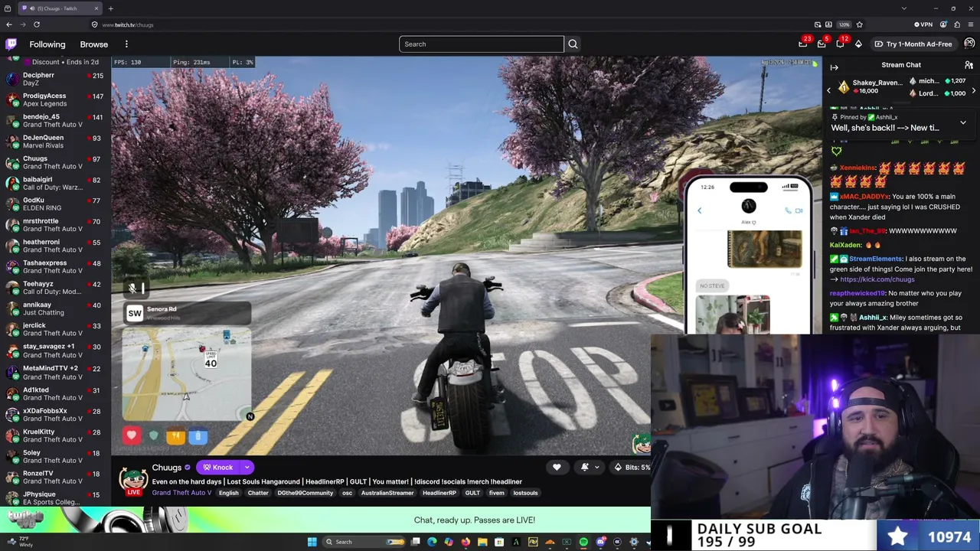Open the Firefox account profile icon

pos(943,24)
